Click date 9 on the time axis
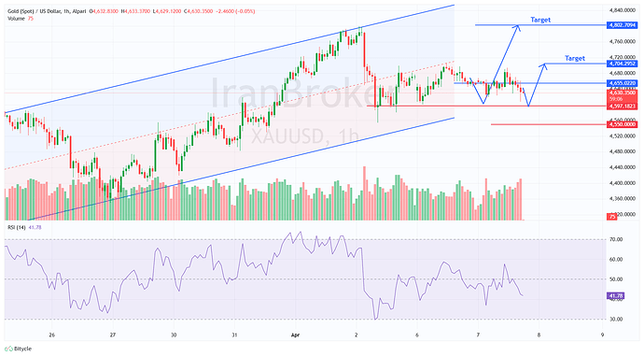The height and width of the screenshot is (356, 644). (602, 335)
